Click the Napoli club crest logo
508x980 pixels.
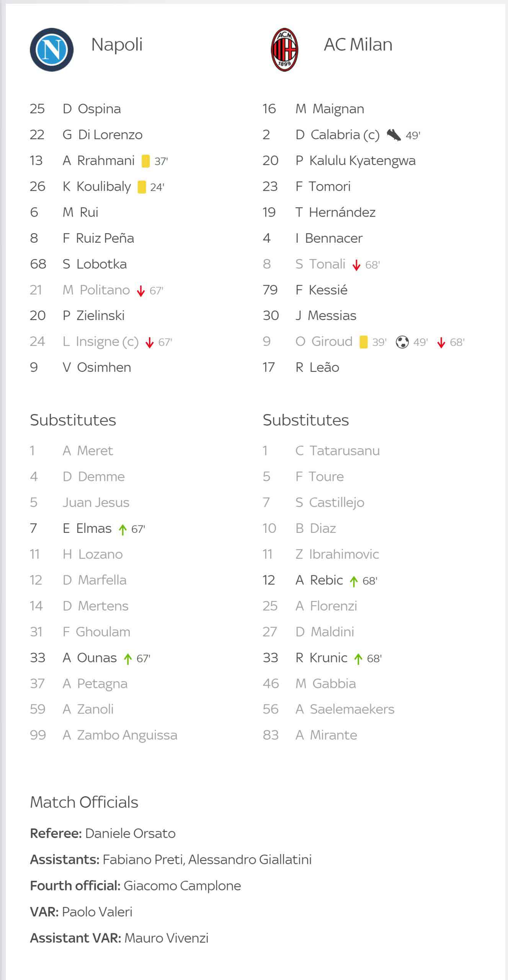52,50
